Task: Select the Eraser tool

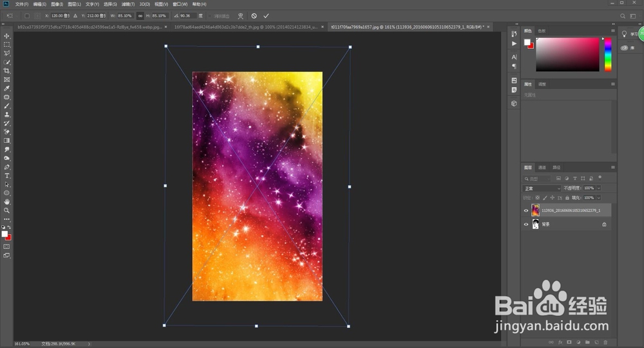Action: coord(6,132)
